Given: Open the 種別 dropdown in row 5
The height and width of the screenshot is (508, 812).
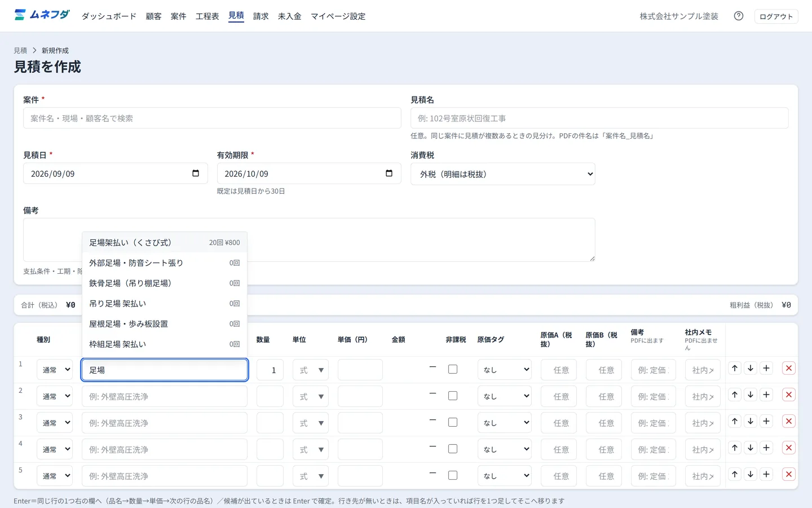Looking at the screenshot, I should [55, 476].
